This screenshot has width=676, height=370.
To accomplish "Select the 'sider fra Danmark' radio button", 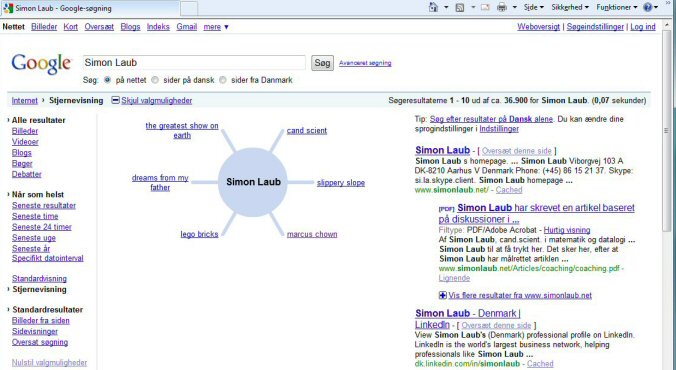I will coord(222,80).
